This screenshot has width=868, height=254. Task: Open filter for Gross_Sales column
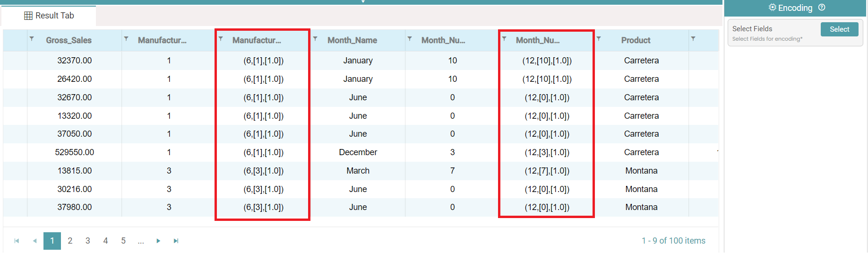tap(32, 39)
